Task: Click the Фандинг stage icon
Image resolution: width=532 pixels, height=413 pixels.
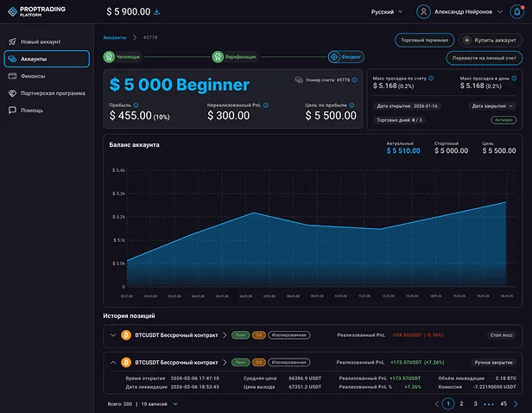Action: [334, 57]
